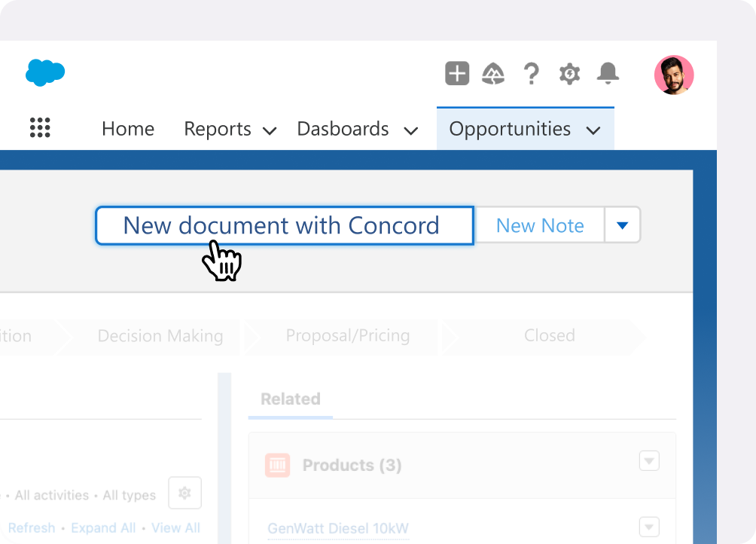Click the View All link
Screen dimensions: 756x544
(x=176, y=528)
